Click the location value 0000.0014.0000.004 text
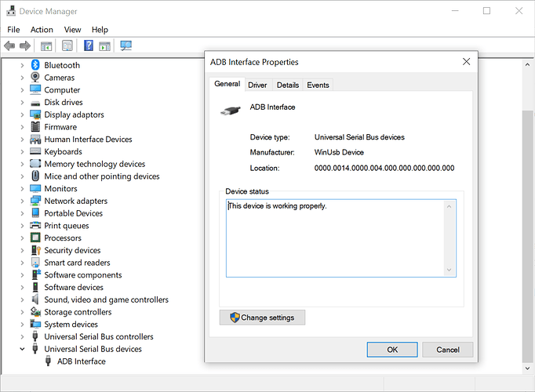 pos(384,168)
